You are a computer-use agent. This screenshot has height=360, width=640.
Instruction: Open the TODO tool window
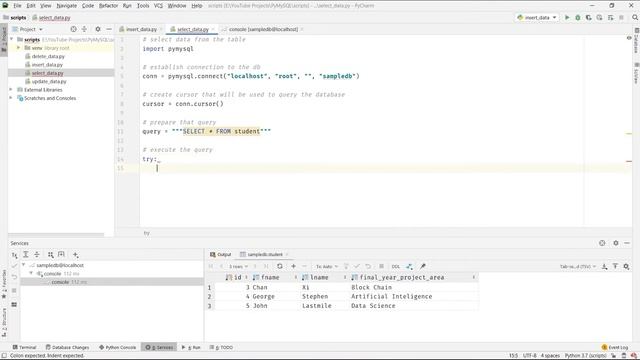[x=221, y=347]
